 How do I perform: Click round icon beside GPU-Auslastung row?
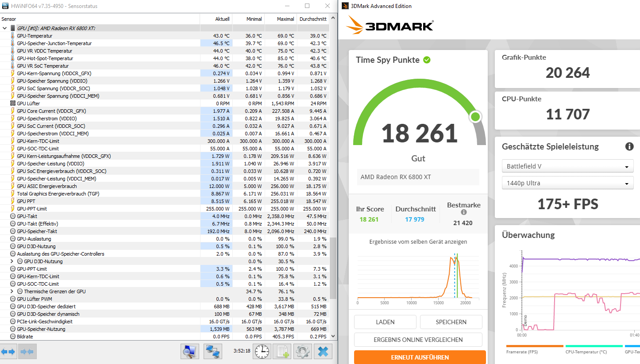12,239
